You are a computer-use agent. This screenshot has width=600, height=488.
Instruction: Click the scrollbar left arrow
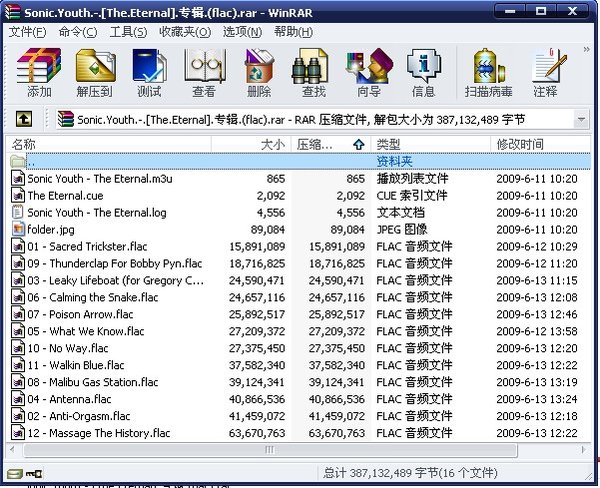(x=13, y=450)
